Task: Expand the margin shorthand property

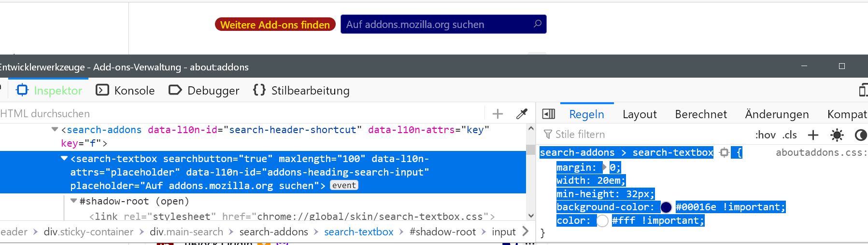Action: click(604, 167)
